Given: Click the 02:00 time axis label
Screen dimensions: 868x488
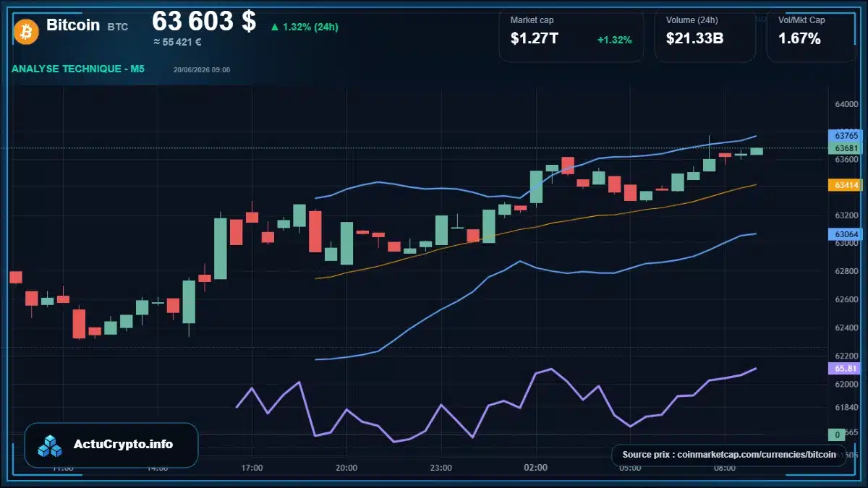Looking at the screenshot, I should [x=535, y=468].
